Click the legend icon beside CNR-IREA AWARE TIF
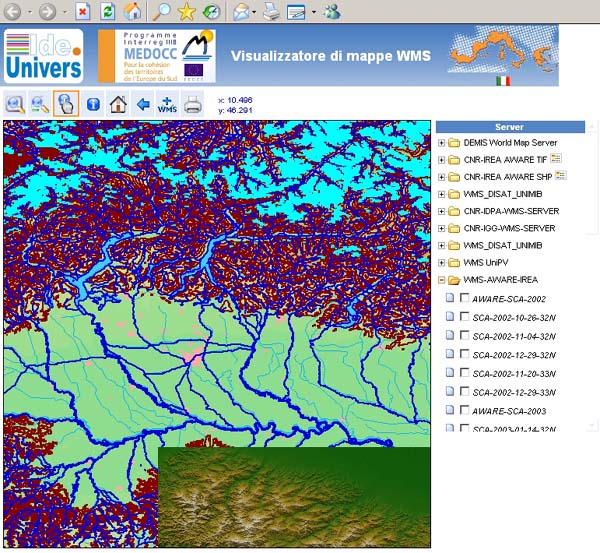600x553 pixels. [x=558, y=159]
